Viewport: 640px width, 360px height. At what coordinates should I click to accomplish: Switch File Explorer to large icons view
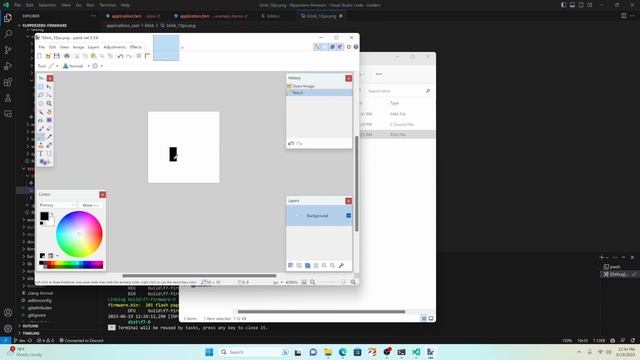[x=431, y=318]
